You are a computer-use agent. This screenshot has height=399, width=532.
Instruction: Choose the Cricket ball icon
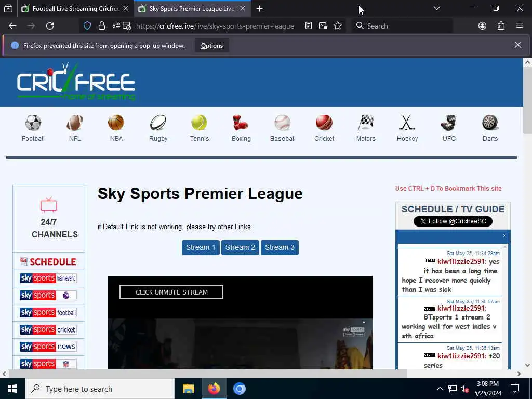pos(324,123)
